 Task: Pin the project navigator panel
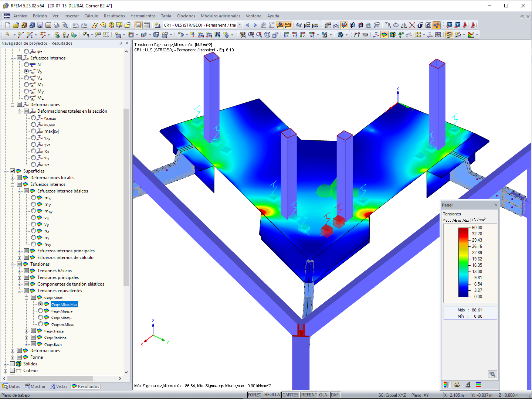pyautogui.click(x=121, y=43)
